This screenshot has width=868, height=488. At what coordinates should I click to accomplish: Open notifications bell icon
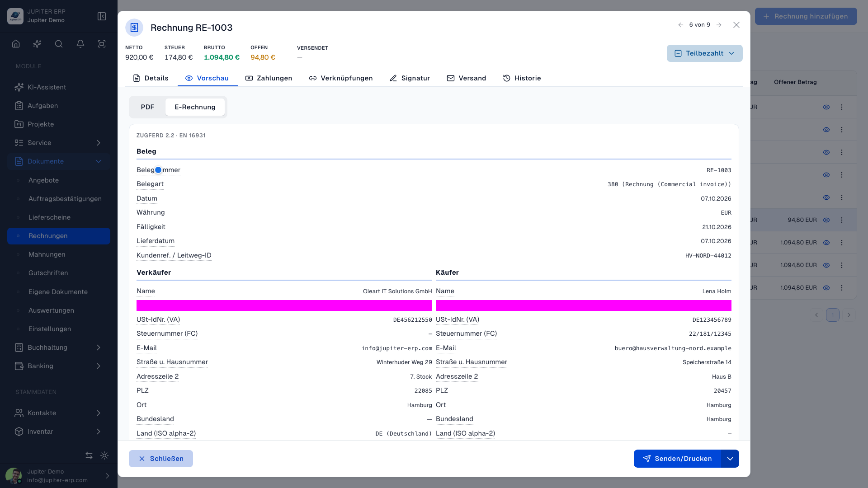[x=80, y=44]
